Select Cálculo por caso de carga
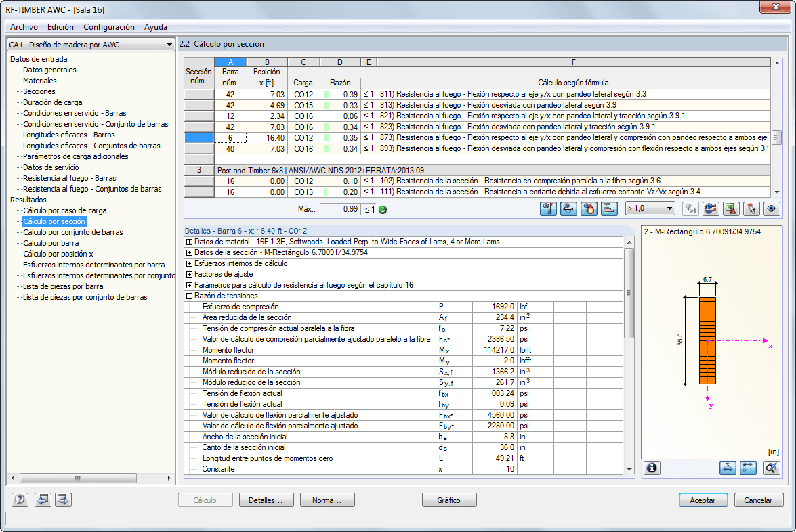The image size is (796, 532). coord(65,210)
